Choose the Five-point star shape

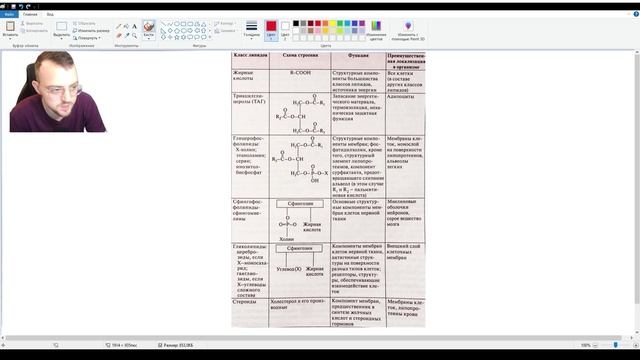pos(177,37)
